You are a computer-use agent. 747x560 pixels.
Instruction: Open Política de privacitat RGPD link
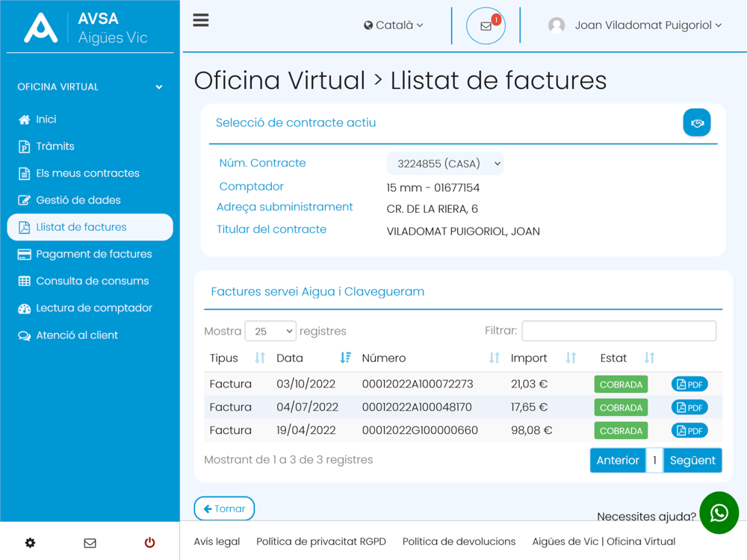click(321, 541)
